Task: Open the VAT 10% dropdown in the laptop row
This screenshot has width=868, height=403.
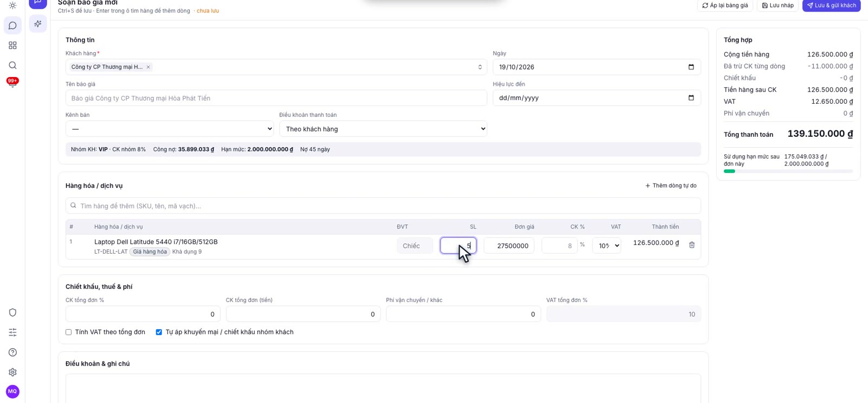Action: 607,246
